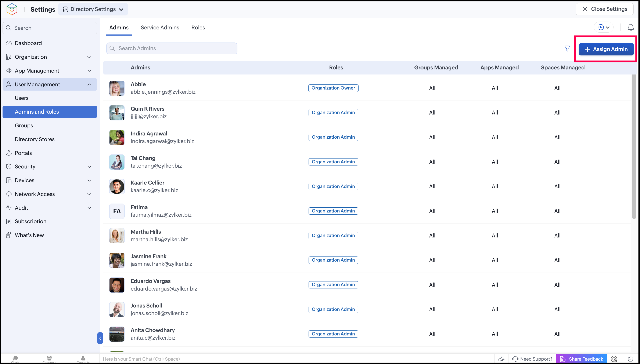The width and height of the screenshot is (640, 364).
Task: Click the What's New gift icon
Action: [9, 235]
